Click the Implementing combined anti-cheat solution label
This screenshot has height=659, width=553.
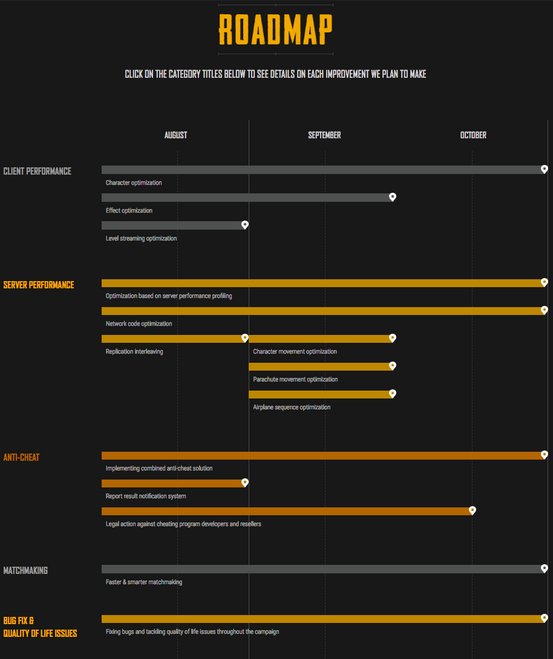pyautogui.click(x=159, y=468)
